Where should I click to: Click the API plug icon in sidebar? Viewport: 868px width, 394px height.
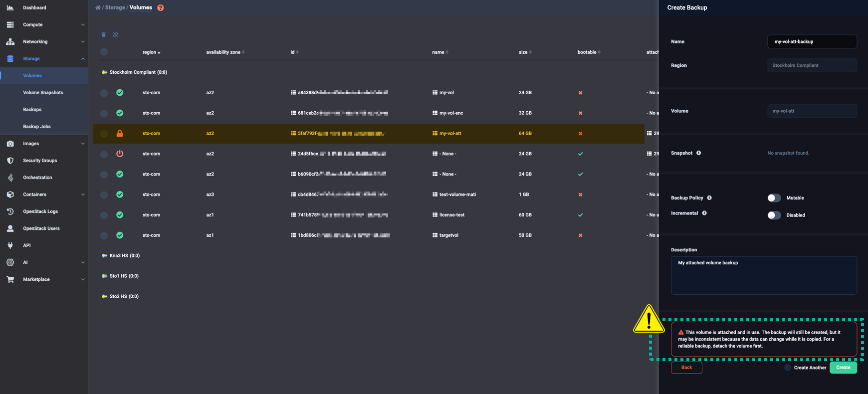[10, 245]
